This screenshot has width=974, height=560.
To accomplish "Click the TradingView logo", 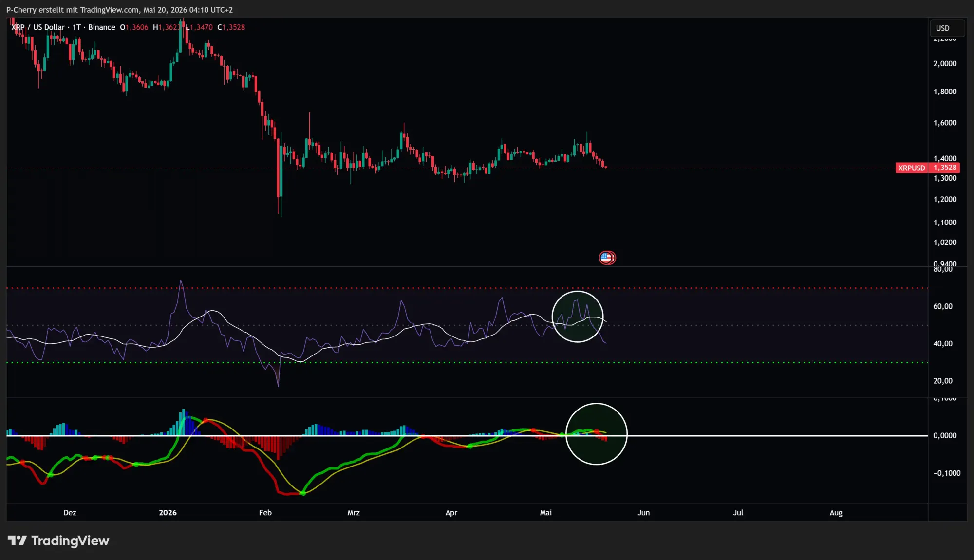I will pyautogui.click(x=58, y=541).
